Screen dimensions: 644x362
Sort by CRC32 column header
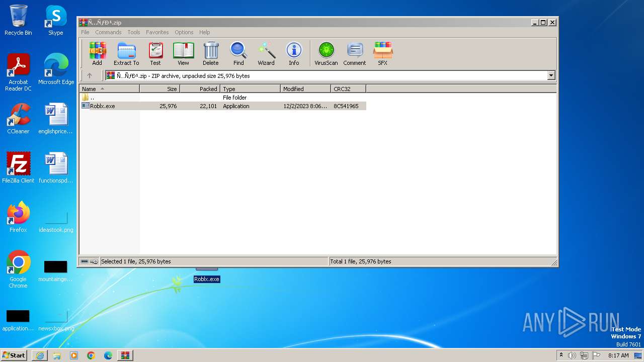[349, 88]
